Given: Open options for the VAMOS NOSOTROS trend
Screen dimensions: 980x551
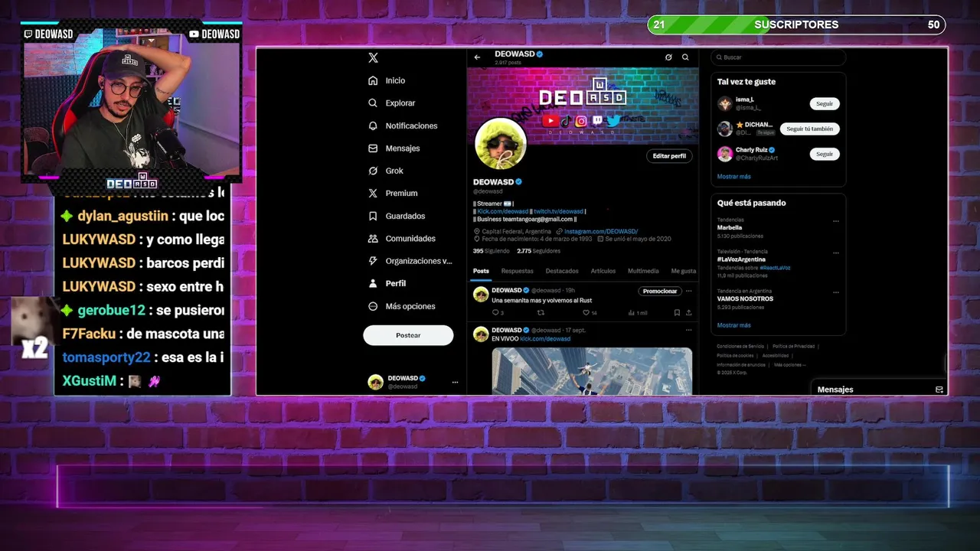Looking at the screenshot, I should click(835, 292).
